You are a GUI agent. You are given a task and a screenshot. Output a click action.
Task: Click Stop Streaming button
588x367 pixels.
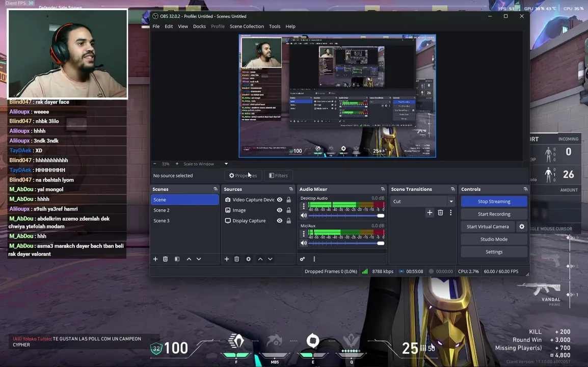(x=494, y=201)
